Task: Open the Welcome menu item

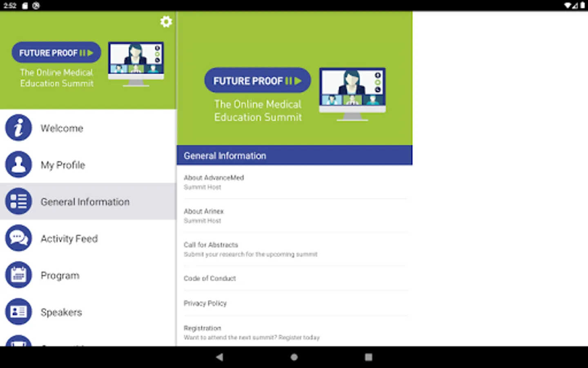Action: click(x=88, y=128)
